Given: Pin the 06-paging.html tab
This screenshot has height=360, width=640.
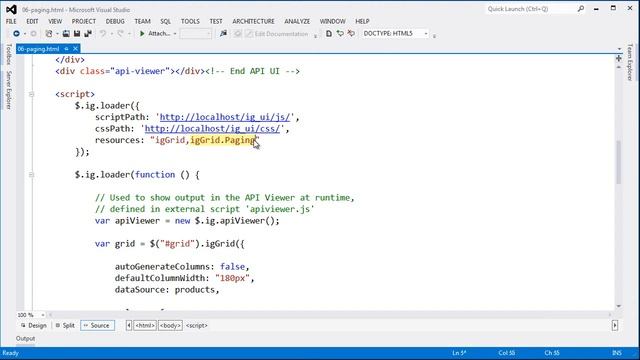Looking at the screenshot, I should (66, 49).
